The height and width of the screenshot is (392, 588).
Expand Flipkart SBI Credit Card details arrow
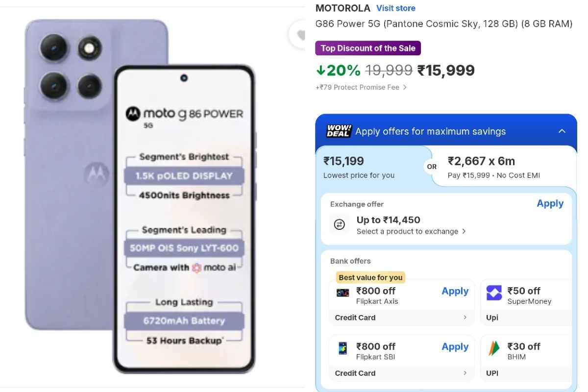click(x=465, y=373)
